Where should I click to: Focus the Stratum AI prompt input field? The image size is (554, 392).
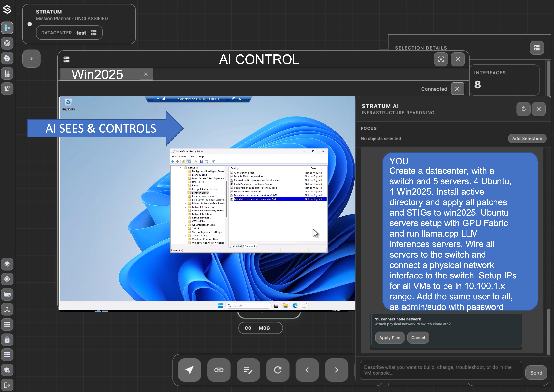pyautogui.click(x=441, y=370)
